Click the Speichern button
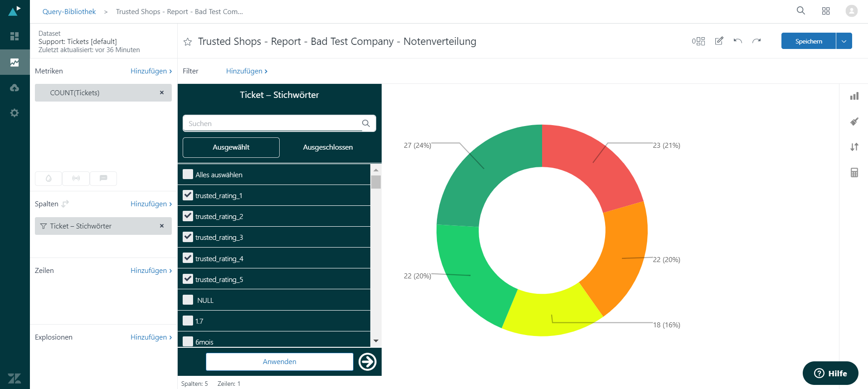The height and width of the screenshot is (389, 868). coord(808,41)
